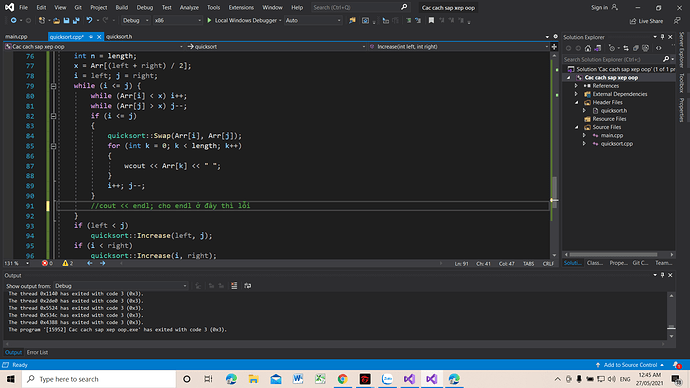Select main.cpp in Solution Explorer

click(x=612, y=135)
